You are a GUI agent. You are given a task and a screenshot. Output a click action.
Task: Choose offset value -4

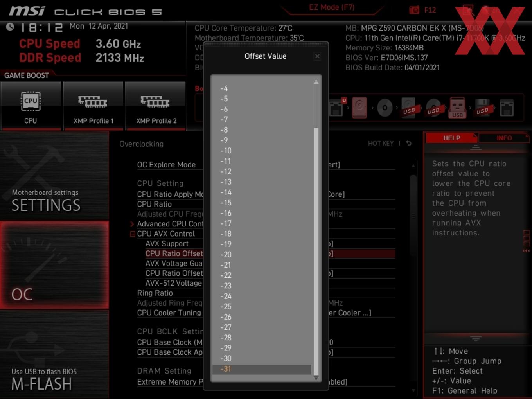coord(262,88)
